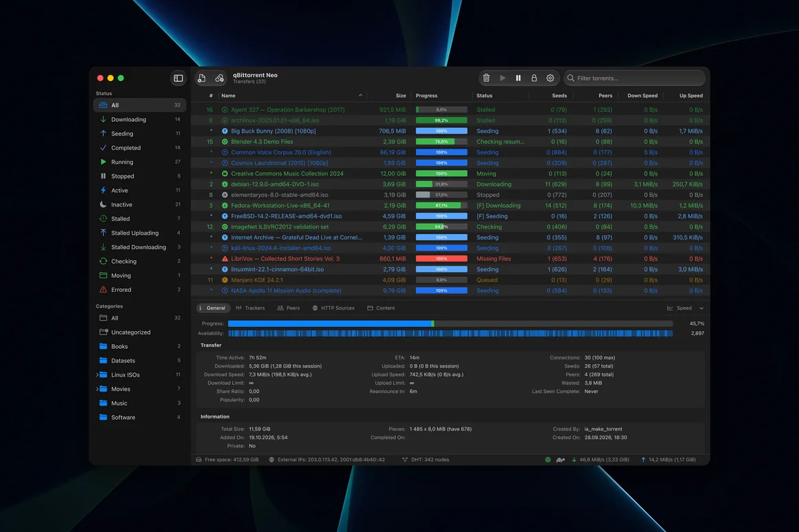799x532 pixels.
Task: Show Running torrents filter
Action: tap(140, 162)
